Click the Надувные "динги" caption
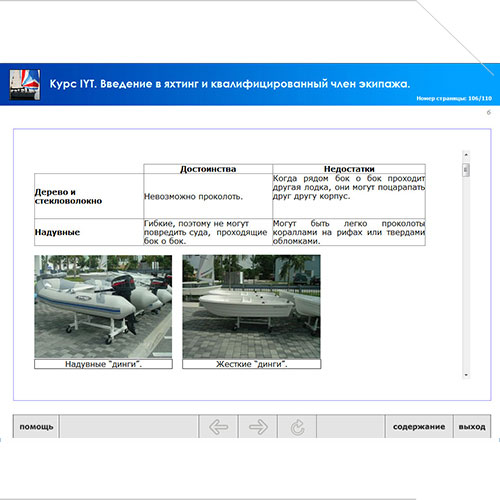Viewport: 500px width, 500px height. (x=103, y=364)
